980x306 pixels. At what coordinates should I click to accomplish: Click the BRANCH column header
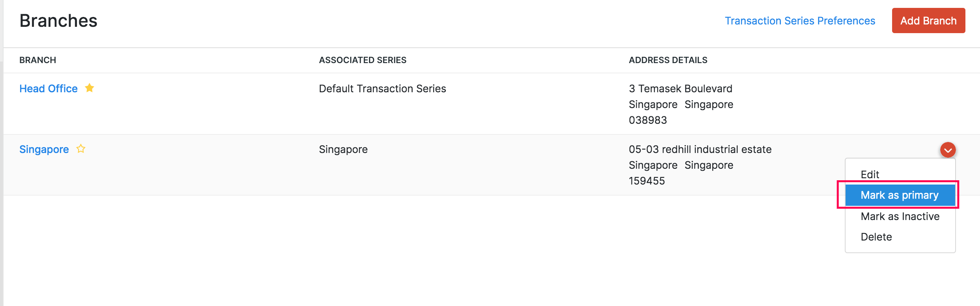click(38, 60)
